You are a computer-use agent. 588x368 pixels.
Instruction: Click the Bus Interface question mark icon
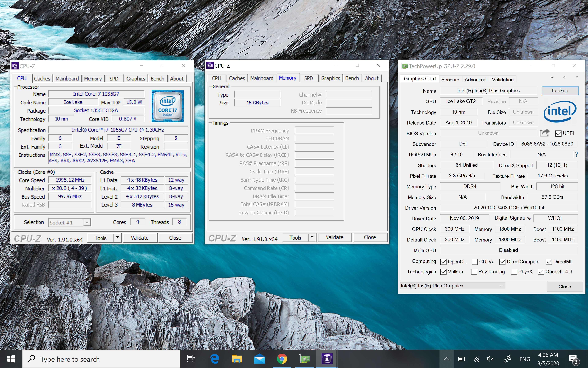click(577, 154)
